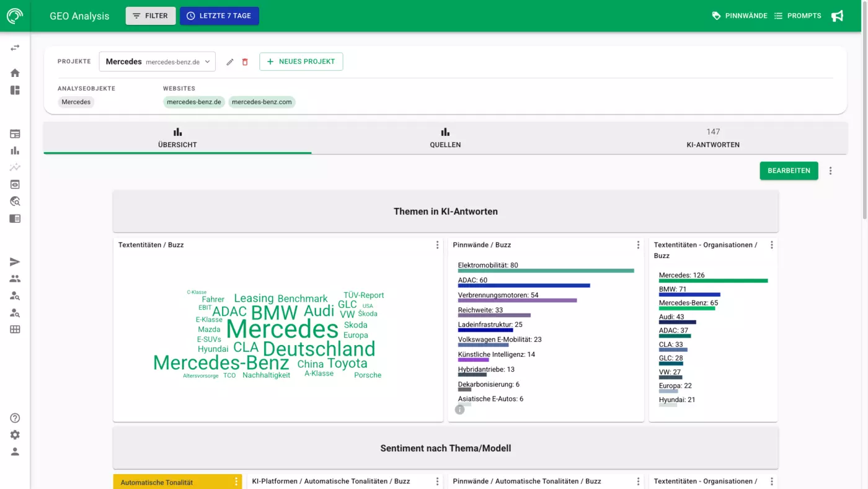Open the newspaper panel icon in the sidebar
The width and height of the screenshot is (868, 489).
(15, 218)
